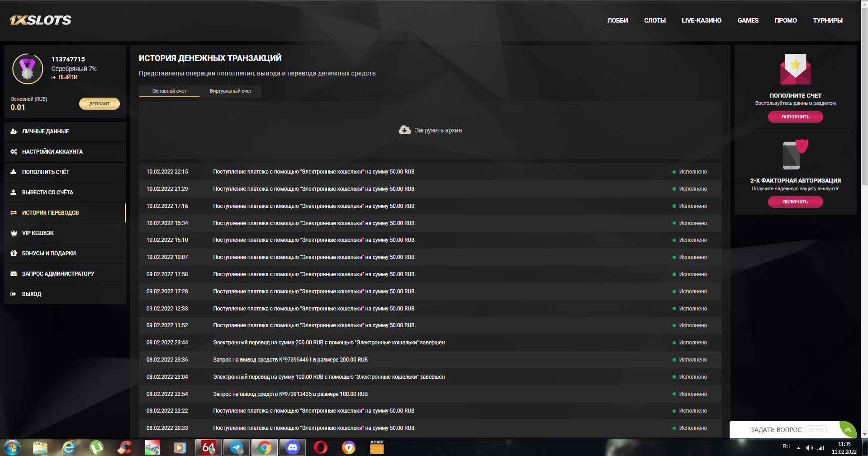
Task: Click the RU language indicator
Action: [x=786, y=447]
